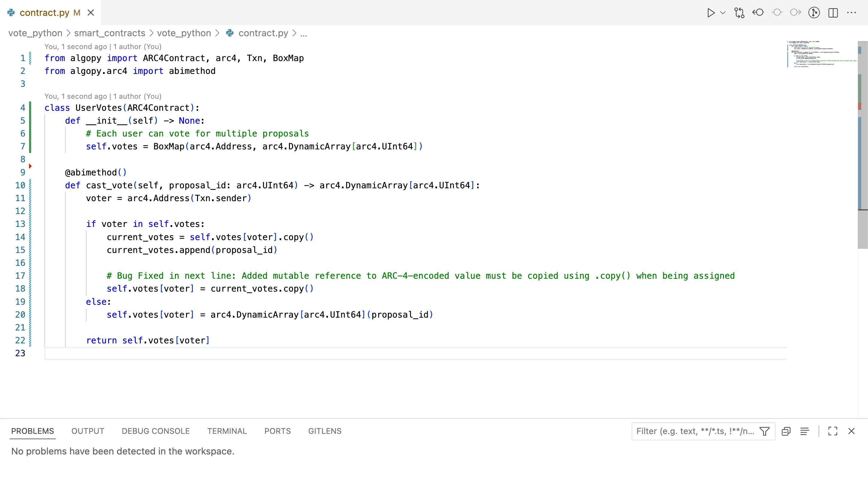
Task: Go to previous change in file
Action: [758, 13]
